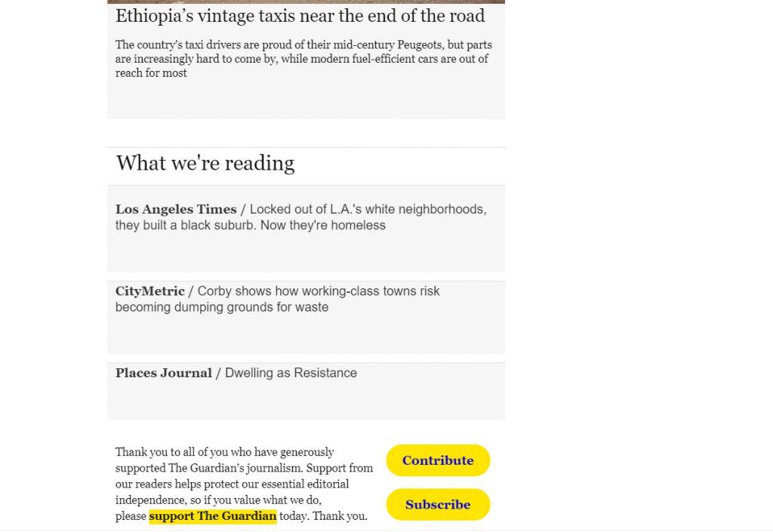Click the image strip above the taxi headline
Viewport: 773px width, 532px height.
tap(306, 2)
